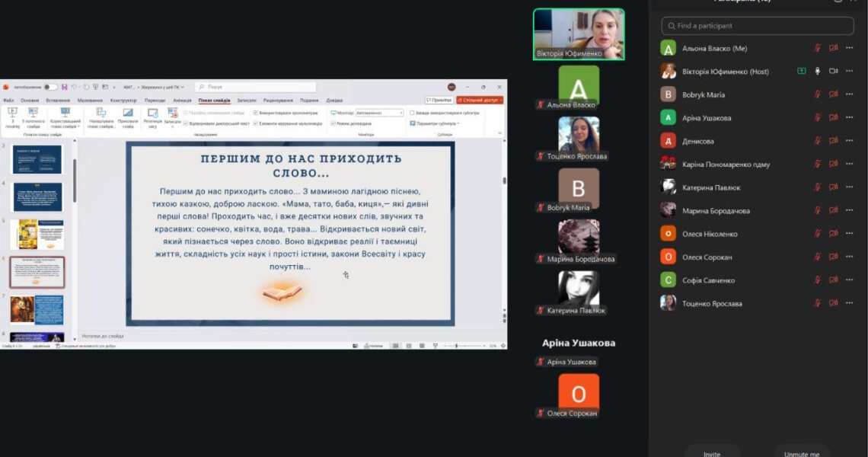Expand Custom Slide Show dropdown
Viewport: 868px width, 457px height.
coord(65,118)
